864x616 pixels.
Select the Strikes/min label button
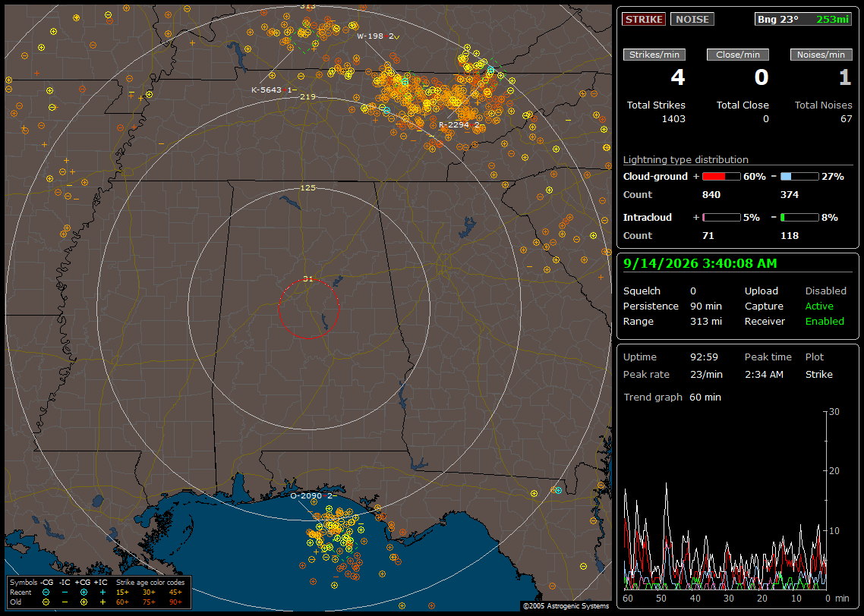(654, 55)
